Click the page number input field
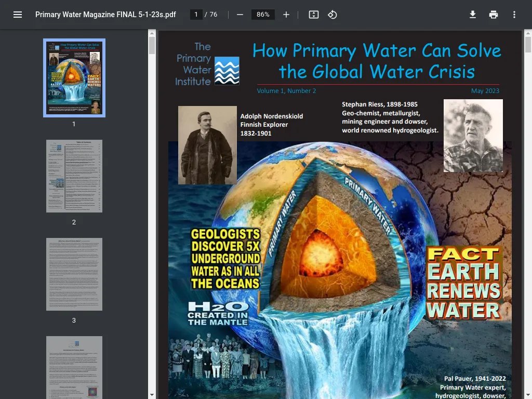This screenshot has width=532, height=399. coord(196,15)
